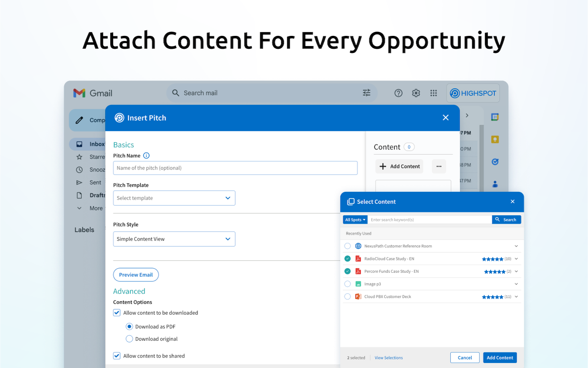Click the View Selections link

point(389,358)
